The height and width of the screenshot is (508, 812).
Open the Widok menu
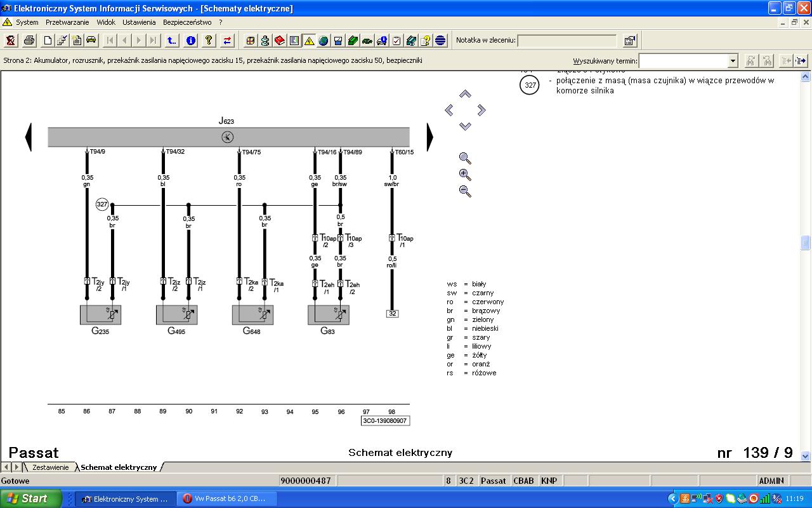[106, 22]
